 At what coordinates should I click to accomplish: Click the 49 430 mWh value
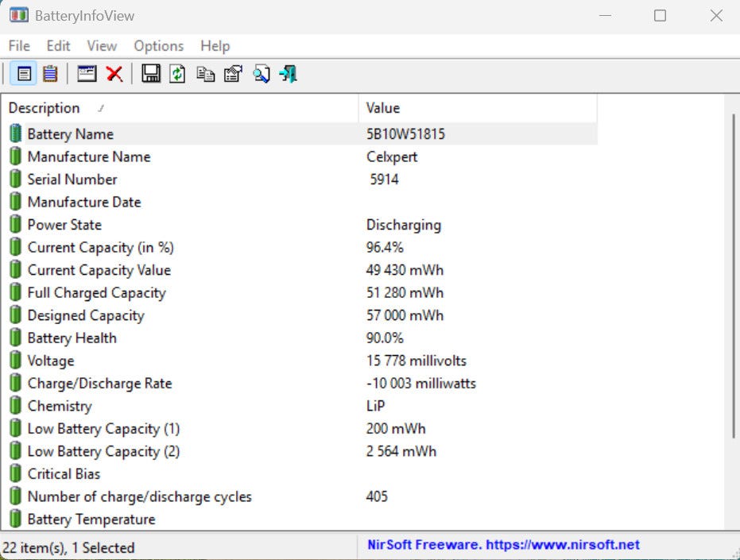coord(405,270)
